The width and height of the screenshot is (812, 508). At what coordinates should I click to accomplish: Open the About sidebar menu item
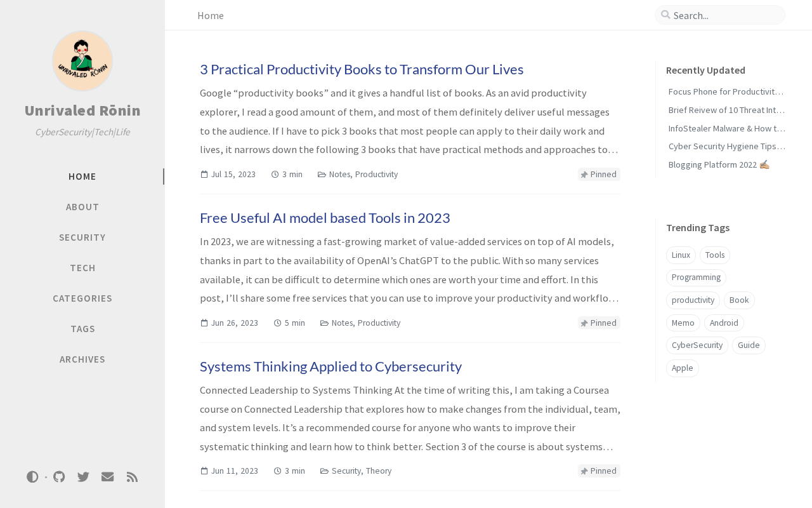click(82, 207)
